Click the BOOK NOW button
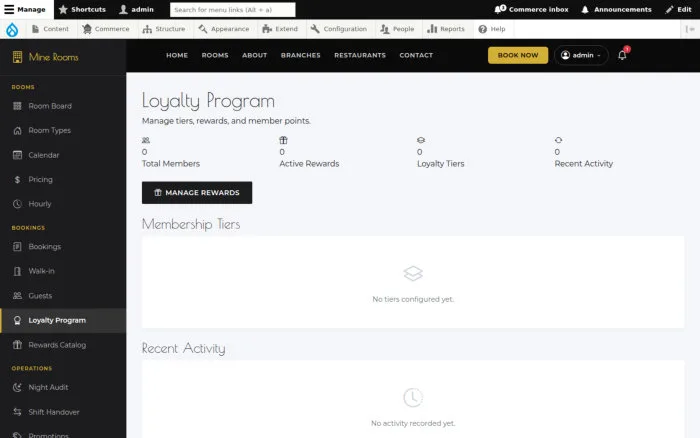This screenshot has height=438, width=700. pos(518,55)
